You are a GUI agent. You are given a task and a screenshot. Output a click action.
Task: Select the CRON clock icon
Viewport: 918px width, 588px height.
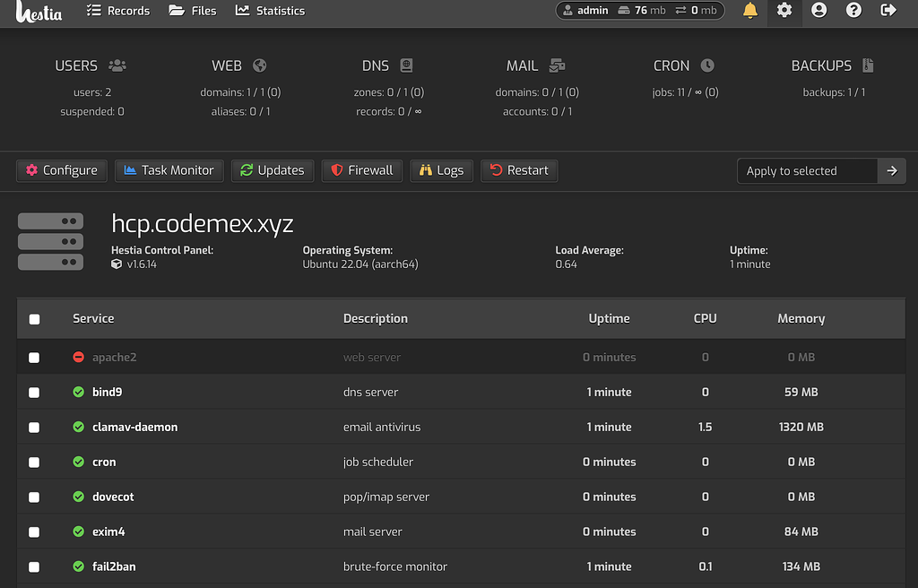(705, 65)
